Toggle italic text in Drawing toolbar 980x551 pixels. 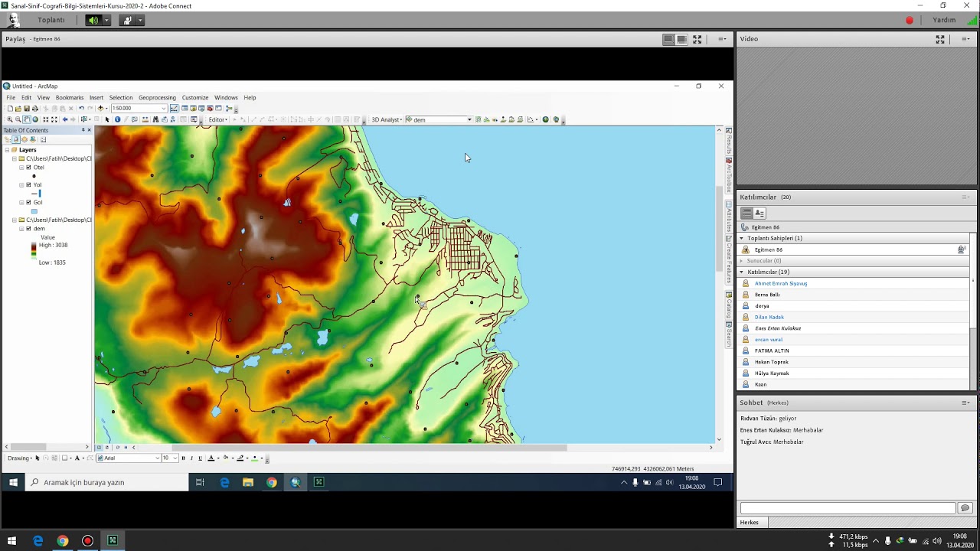tap(191, 458)
